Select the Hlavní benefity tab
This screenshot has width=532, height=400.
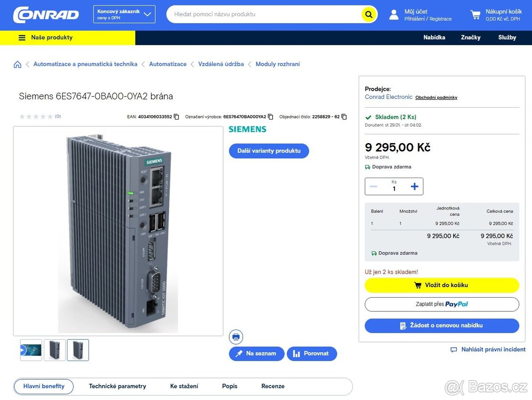click(x=44, y=386)
